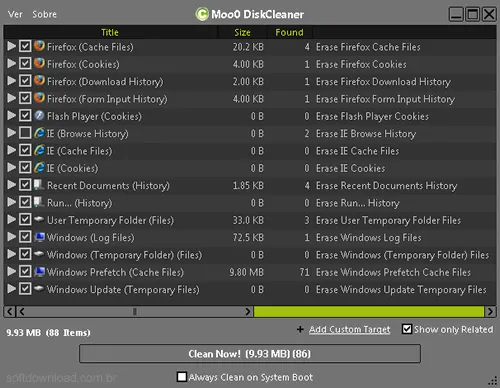500x388 pixels.
Task: Expand the Windows Update (Temporary Files) row
Action: (12, 289)
